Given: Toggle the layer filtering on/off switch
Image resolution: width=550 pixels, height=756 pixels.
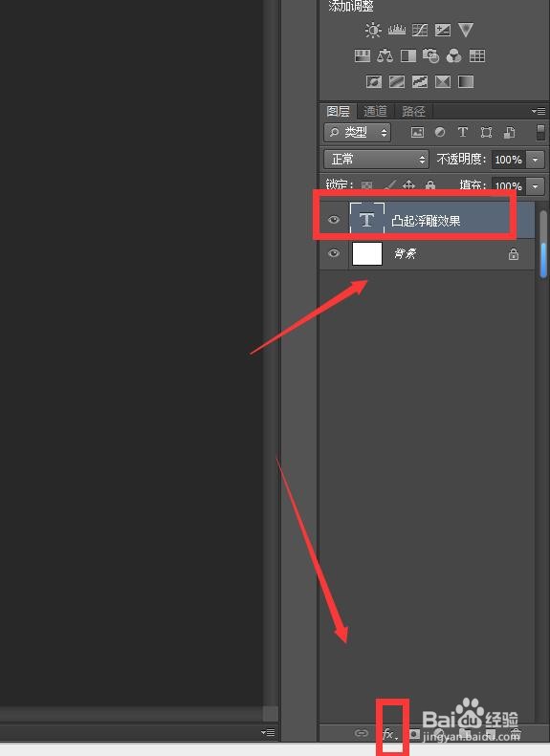Looking at the screenshot, I should click(540, 132).
